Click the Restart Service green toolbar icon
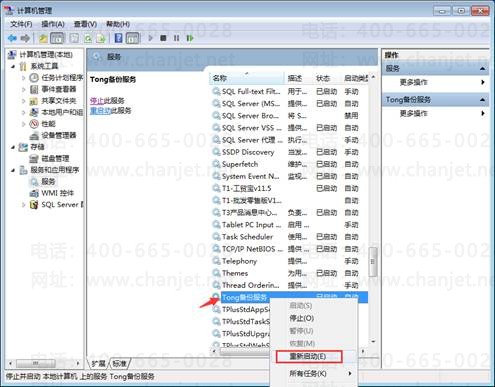Viewport: 495px width, 387px height. tap(190, 38)
